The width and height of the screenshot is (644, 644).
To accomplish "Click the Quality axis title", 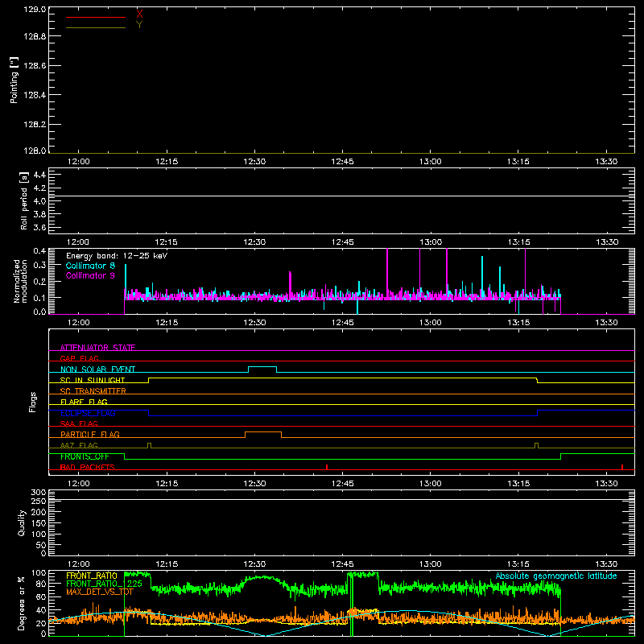I will (x=22, y=522).
